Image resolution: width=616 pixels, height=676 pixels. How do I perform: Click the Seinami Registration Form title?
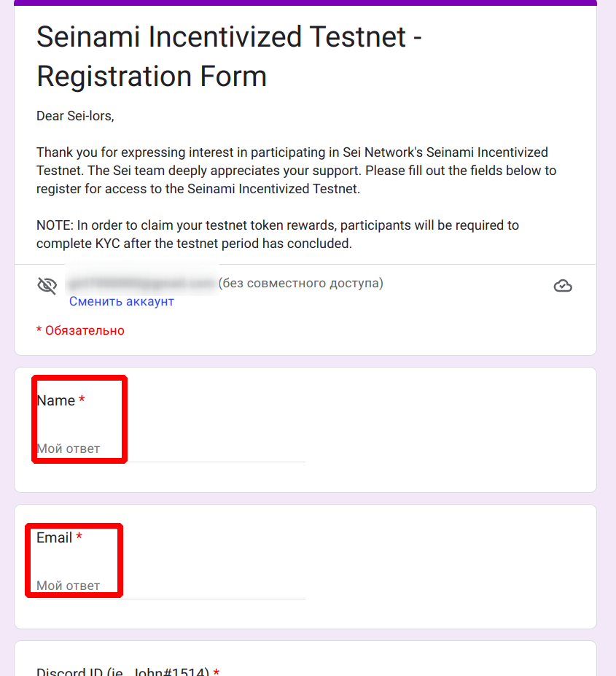pyautogui.click(x=229, y=56)
